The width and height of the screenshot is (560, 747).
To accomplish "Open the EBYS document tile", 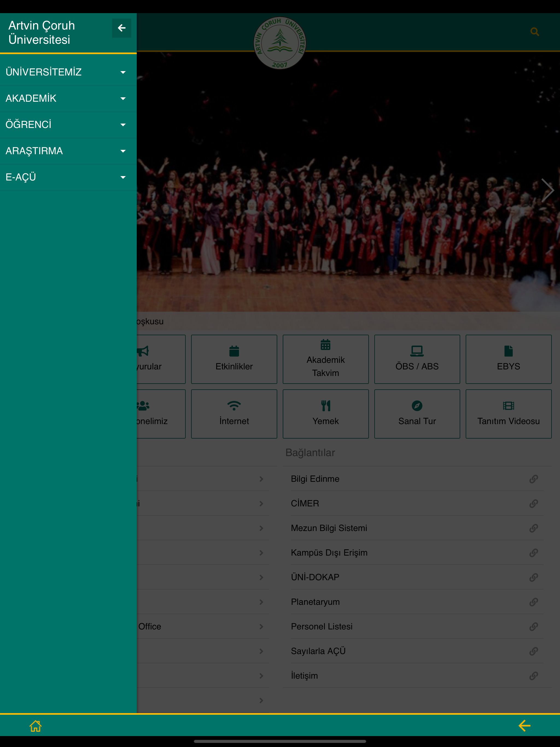I will pyautogui.click(x=508, y=359).
